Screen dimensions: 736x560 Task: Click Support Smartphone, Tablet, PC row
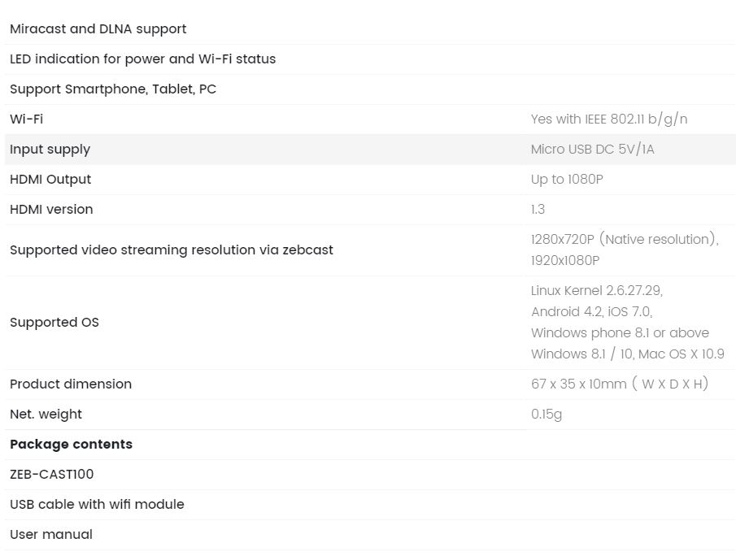click(x=370, y=89)
